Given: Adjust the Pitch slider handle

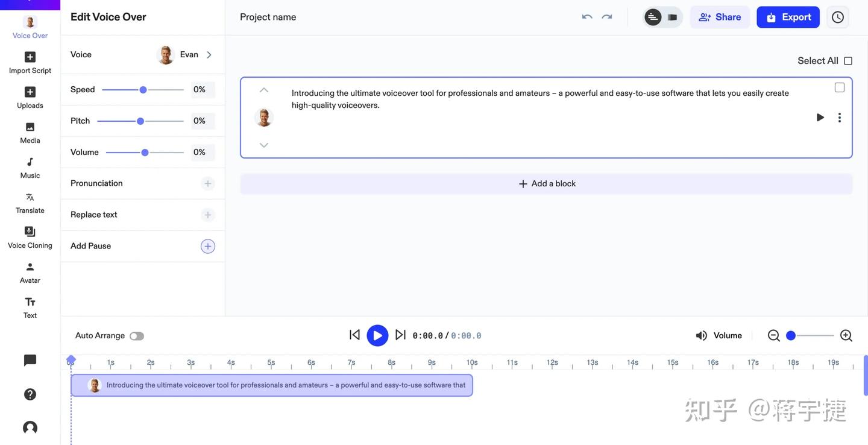Looking at the screenshot, I should pyautogui.click(x=140, y=121).
